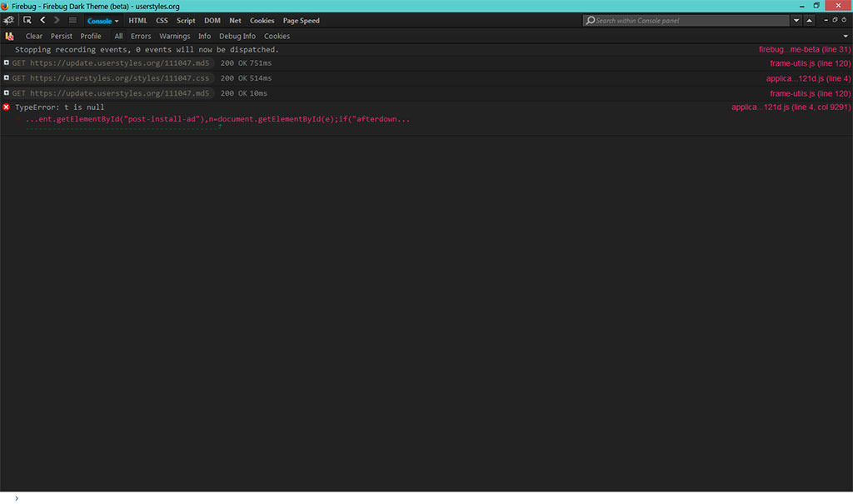Open frame-utils.js link on 751ms row
This screenshot has height=504, width=853.
[810, 63]
